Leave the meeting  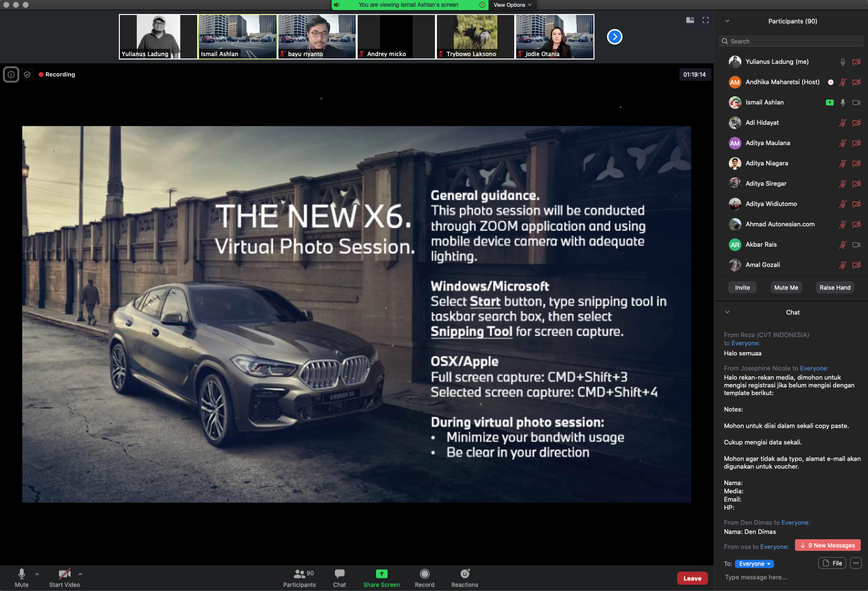692,578
